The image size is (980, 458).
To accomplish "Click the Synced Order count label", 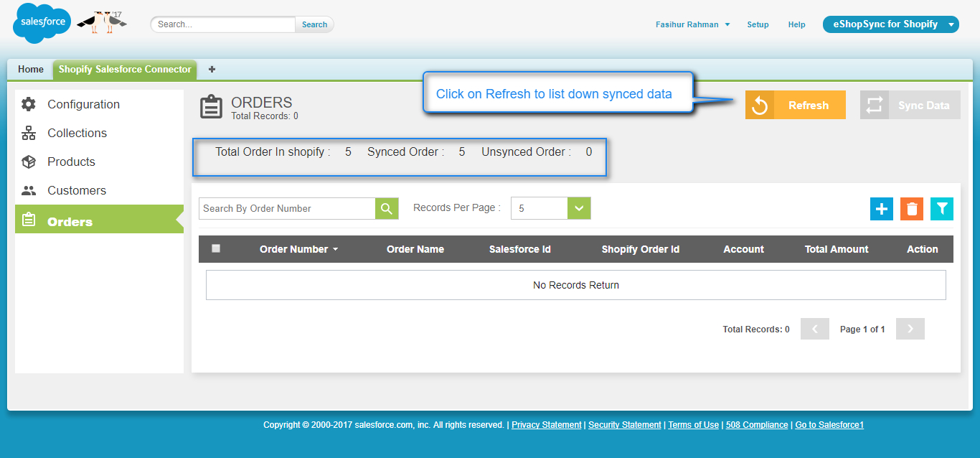I will (x=406, y=152).
